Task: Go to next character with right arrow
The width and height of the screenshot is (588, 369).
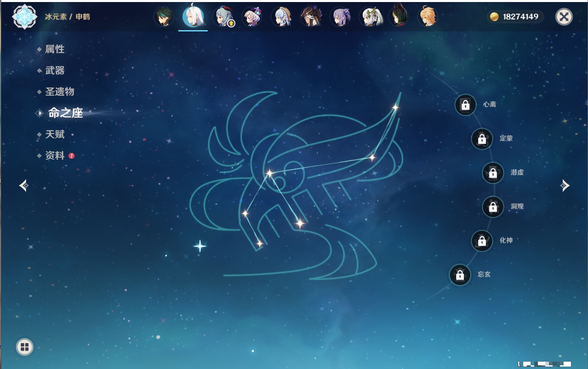Action: tap(565, 186)
